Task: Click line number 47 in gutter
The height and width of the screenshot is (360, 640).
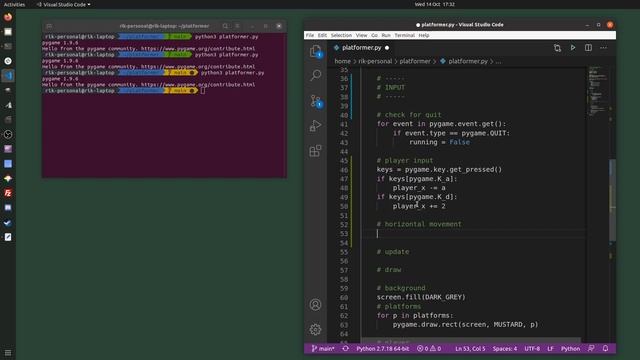Action: [x=344, y=179]
